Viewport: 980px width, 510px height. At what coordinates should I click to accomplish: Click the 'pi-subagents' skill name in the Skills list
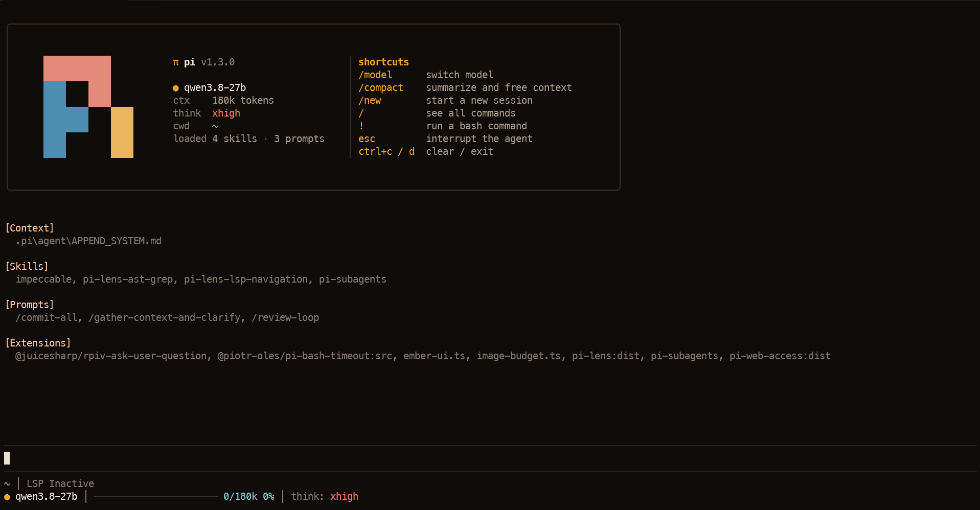tap(353, 280)
